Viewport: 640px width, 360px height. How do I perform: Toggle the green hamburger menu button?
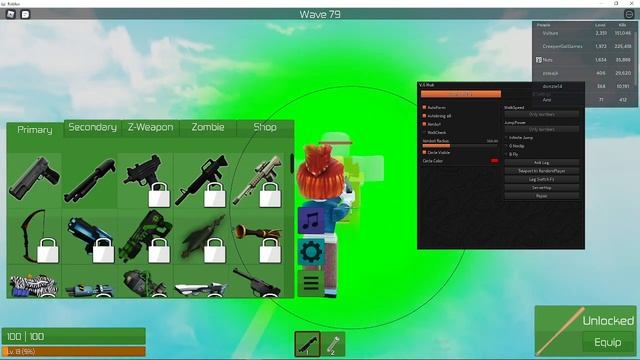point(311,283)
